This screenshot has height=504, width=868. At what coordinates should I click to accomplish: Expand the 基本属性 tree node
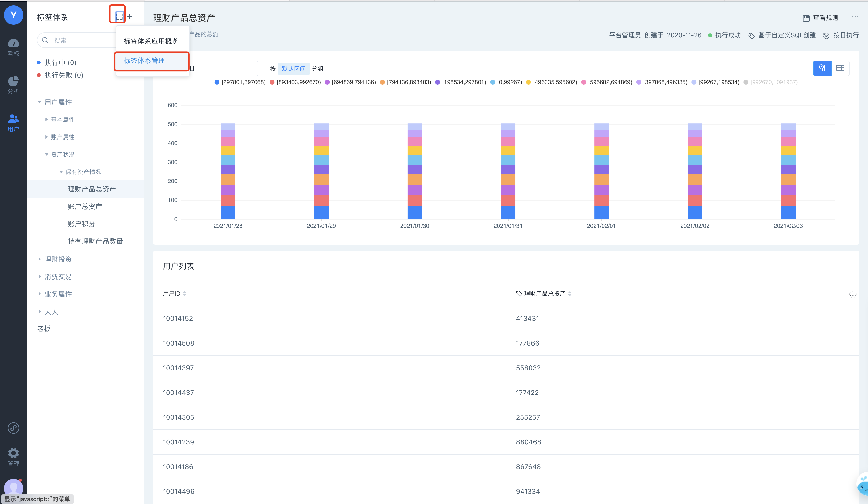(46, 119)
